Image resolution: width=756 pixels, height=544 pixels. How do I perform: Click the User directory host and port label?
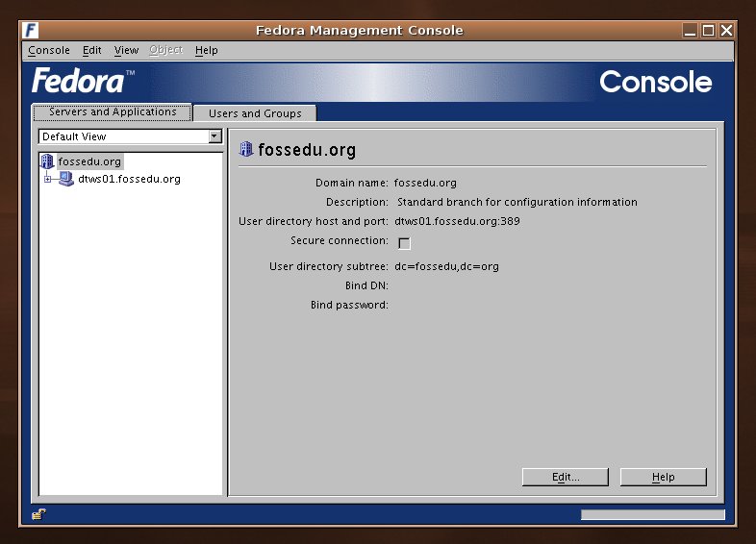tap(314, 221)
